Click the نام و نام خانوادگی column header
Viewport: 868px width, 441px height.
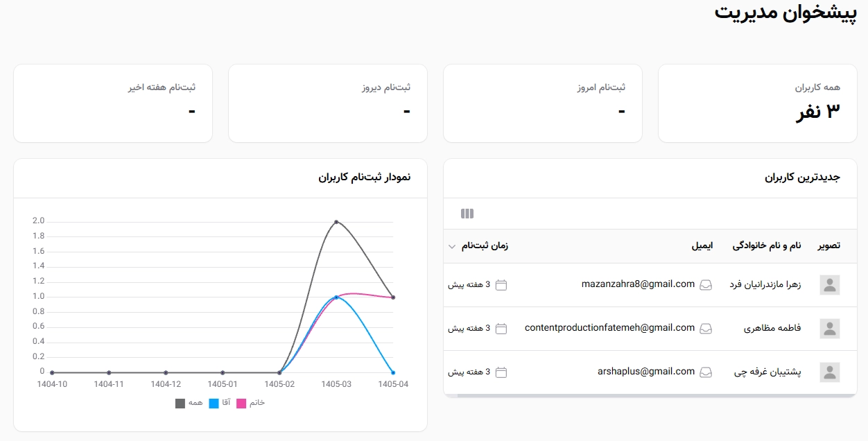click(x=767, y=246)
